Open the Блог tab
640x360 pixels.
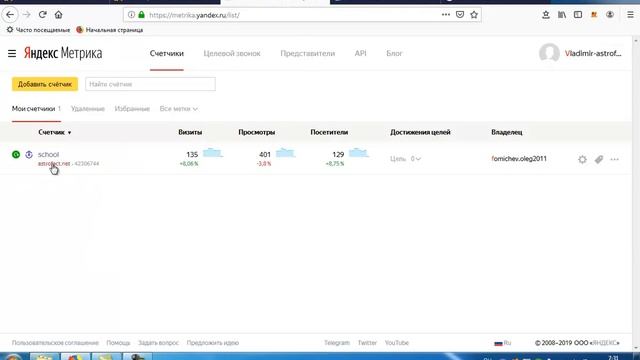(x=394, y=53)
